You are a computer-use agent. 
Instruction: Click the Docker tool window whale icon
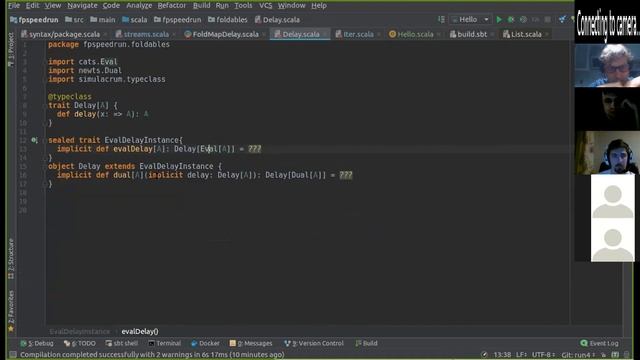pyautogui.click(x=194, y=343)
